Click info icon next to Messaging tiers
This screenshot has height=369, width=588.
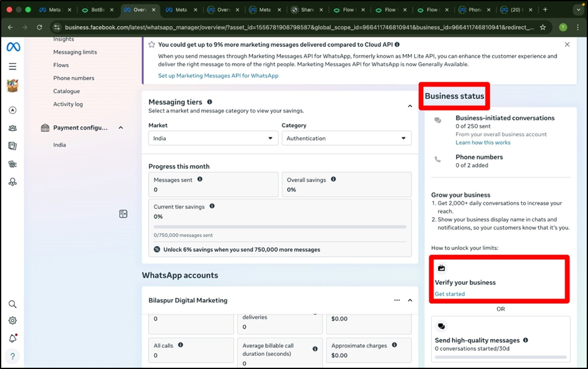[209, 102]
